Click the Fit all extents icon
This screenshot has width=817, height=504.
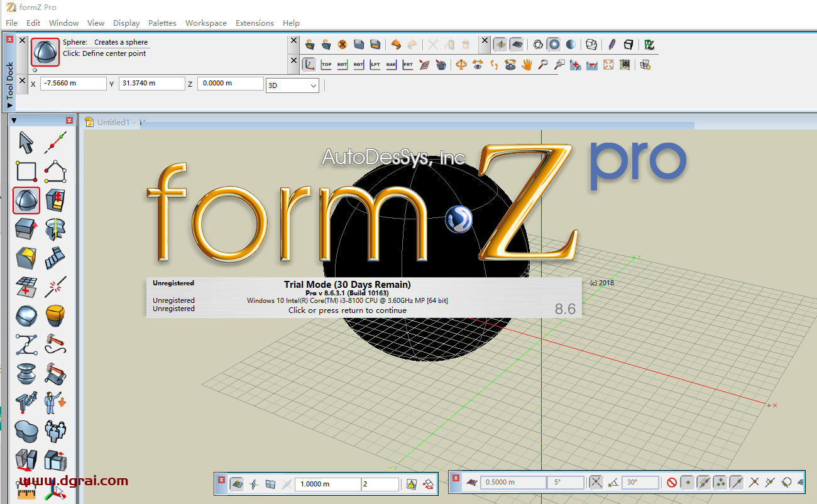608,64
